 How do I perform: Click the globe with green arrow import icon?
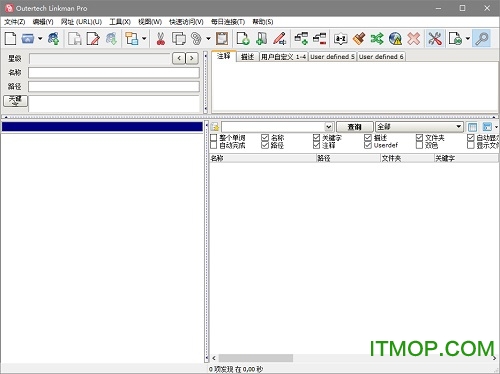pos(53,39)
